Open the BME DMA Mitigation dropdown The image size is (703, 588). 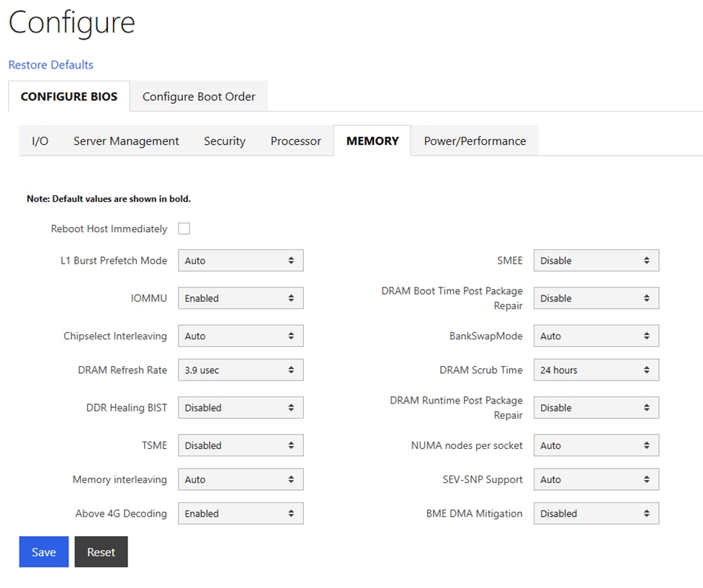(596, 513)
